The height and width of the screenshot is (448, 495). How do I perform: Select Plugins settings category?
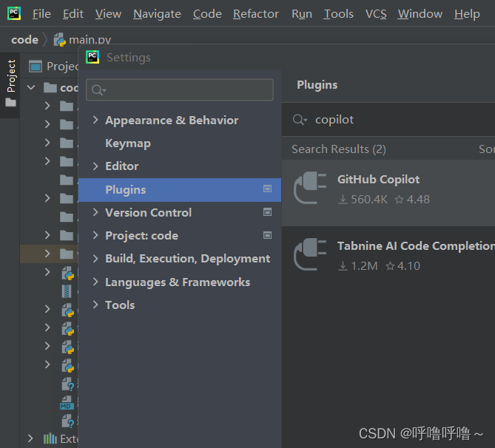coord(180,190)
